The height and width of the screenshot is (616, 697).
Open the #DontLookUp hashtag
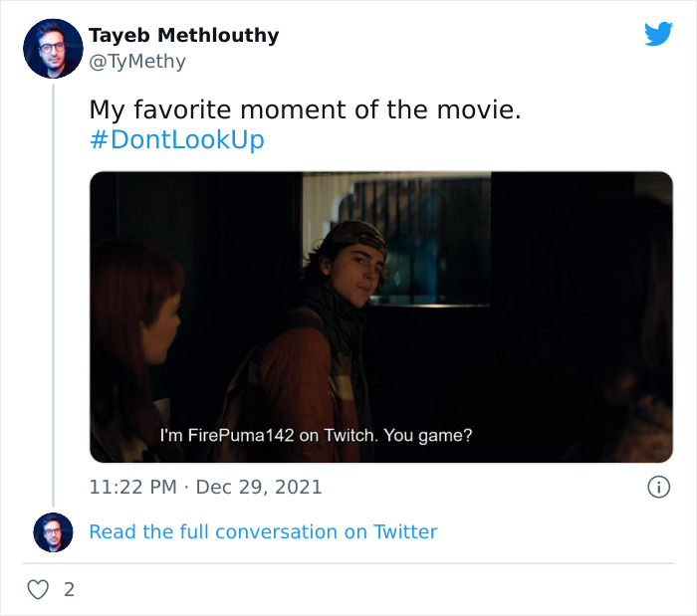(176, 139)
